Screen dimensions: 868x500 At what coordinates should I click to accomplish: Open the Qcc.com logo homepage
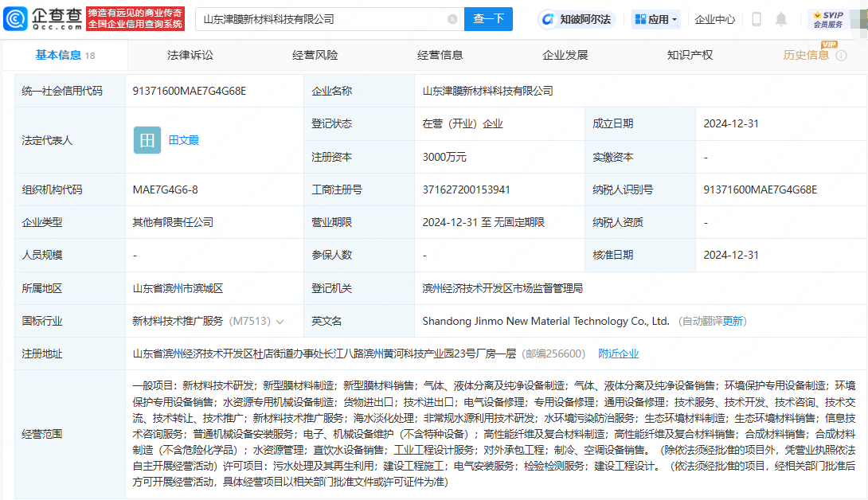click(43, 19)
